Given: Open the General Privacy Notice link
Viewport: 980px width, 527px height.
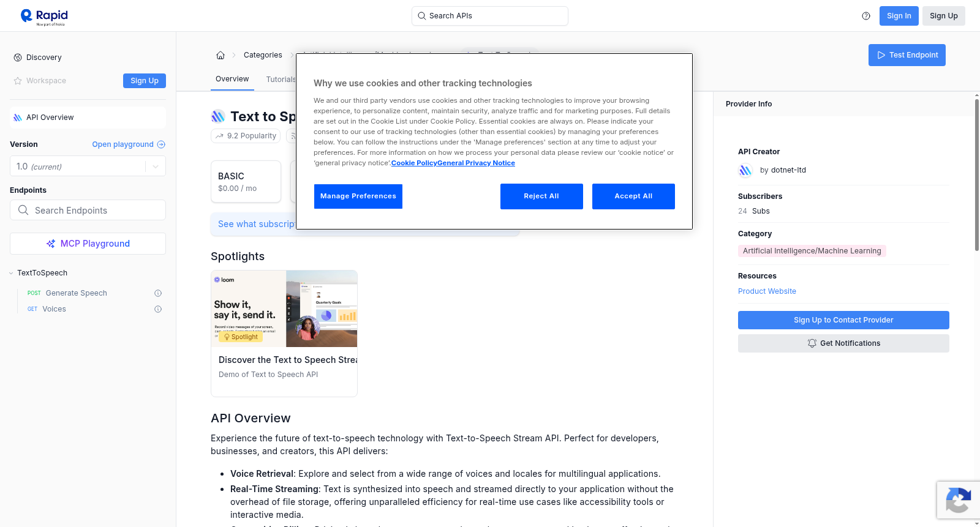Looking at the screenshot, I should coord(476,163).
